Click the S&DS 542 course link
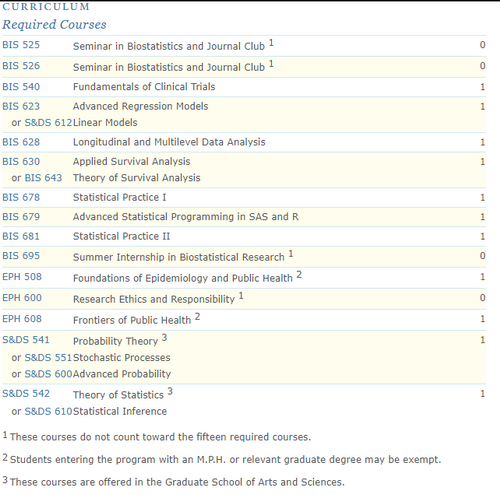Viewport: 500px width, 495px height. tap(26, 394)
